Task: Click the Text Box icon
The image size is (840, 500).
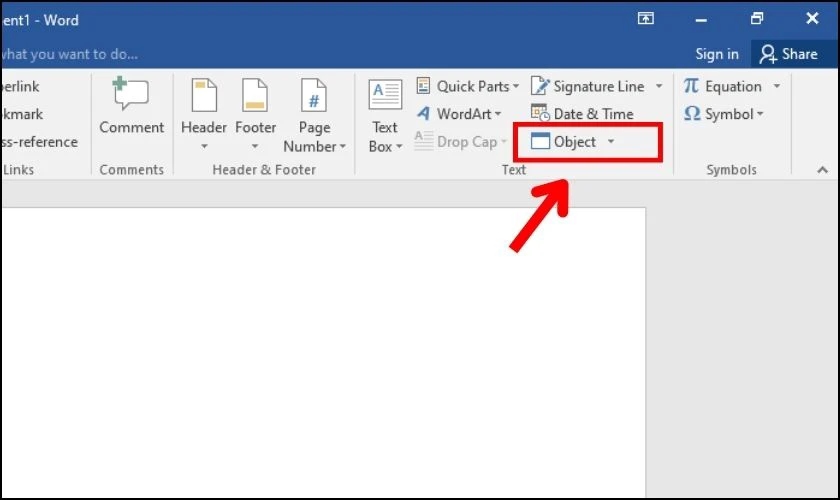Action: pyautogui.click(x=385, y=94)
